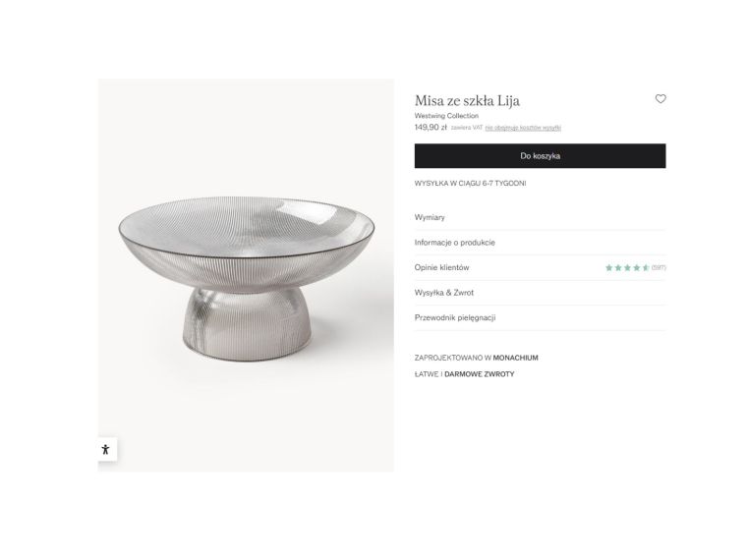Open the accessibility widget icon

point(106,449)
